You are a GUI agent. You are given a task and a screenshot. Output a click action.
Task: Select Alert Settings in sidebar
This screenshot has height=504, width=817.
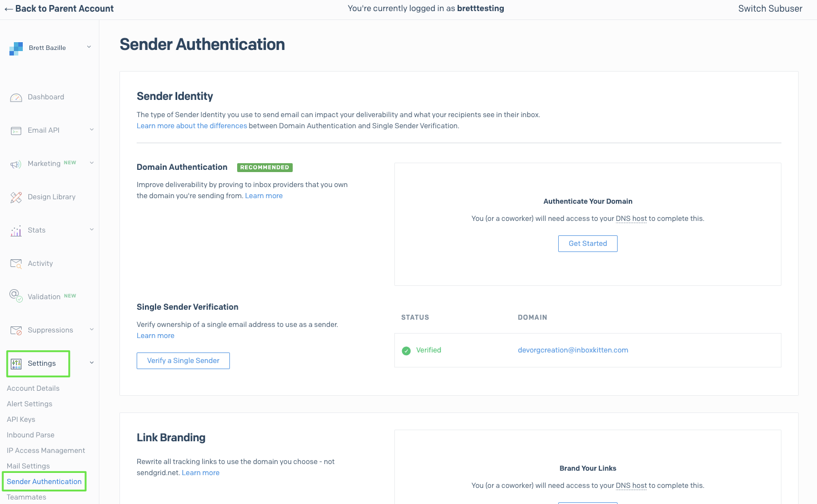tap(29, 404)
